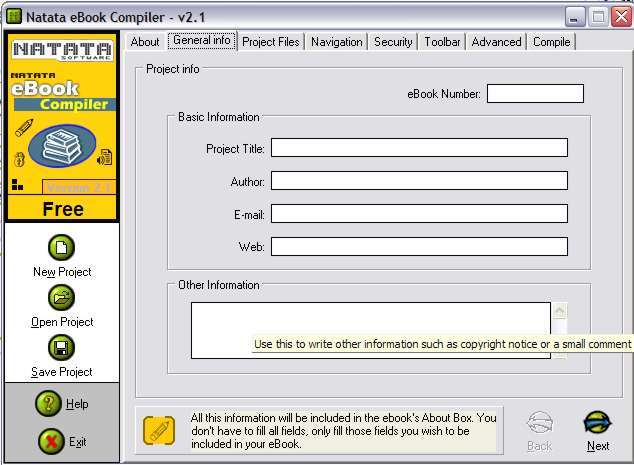Click the stacked books logo image

[62, 146]
